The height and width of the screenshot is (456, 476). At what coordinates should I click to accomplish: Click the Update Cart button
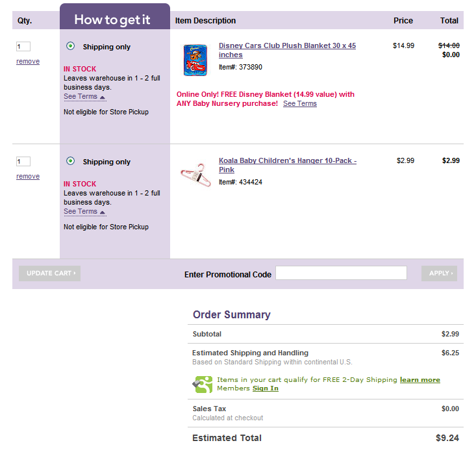(49, 273)
